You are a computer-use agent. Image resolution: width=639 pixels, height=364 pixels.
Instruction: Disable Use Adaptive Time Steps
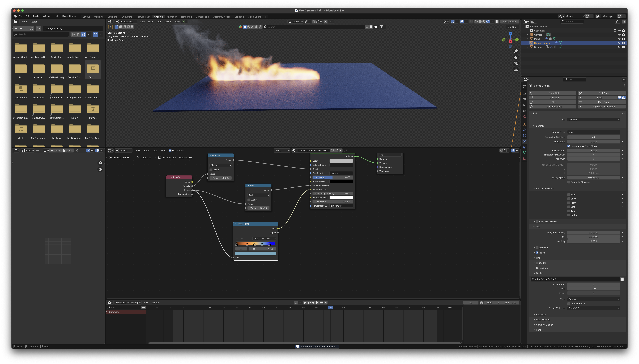(x=569, y=146)
